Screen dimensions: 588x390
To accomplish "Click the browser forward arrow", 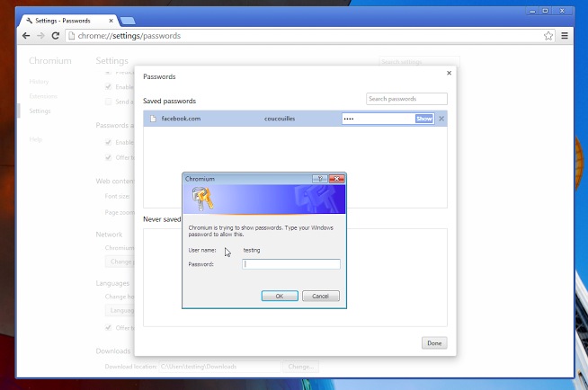I will tap(40, 36).
